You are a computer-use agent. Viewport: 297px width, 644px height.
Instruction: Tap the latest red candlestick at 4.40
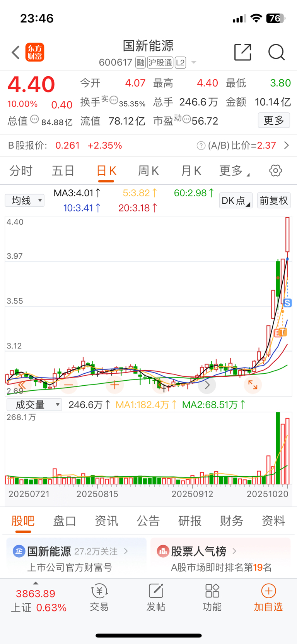[x=287, y=235]
